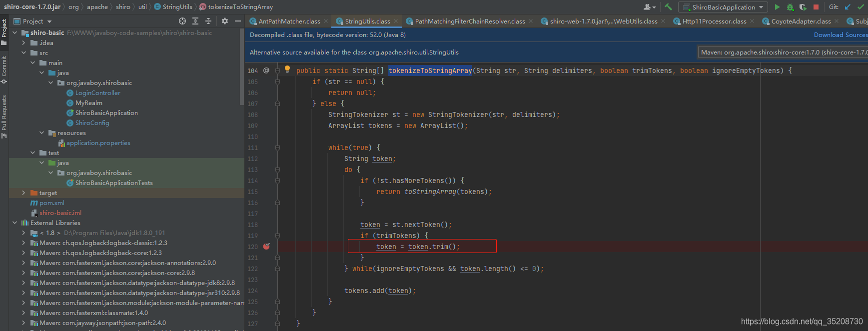Fold the method block at line 104
This screenshot has height=331, width=868.
pyautogui.click(x=277, y=70)
